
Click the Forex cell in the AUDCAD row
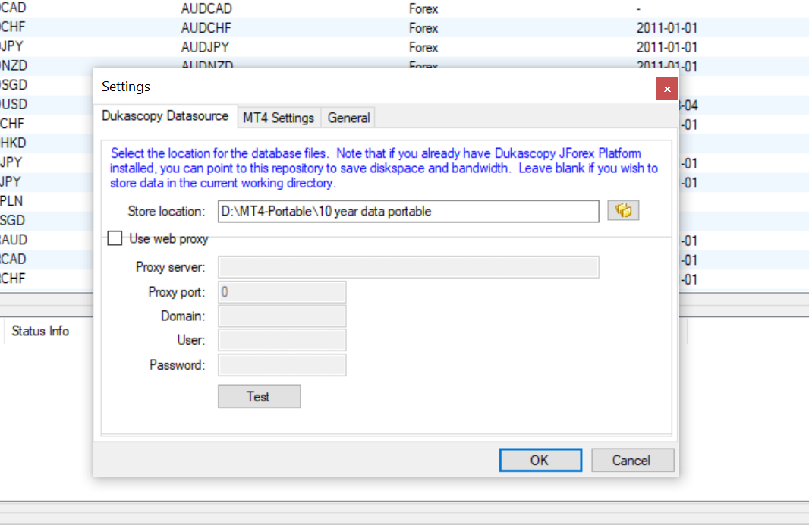(423, 9)
